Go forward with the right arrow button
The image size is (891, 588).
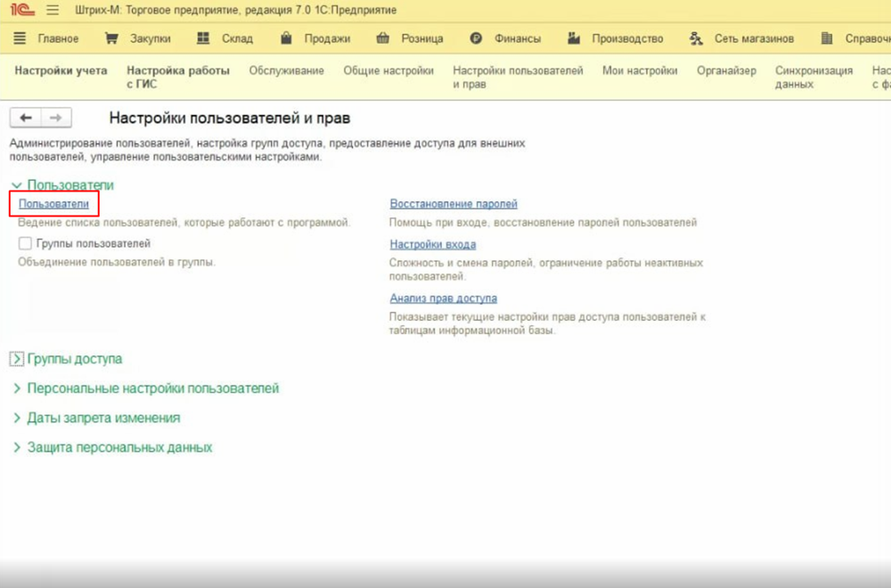pyautogui.click(x=55, y=118)
